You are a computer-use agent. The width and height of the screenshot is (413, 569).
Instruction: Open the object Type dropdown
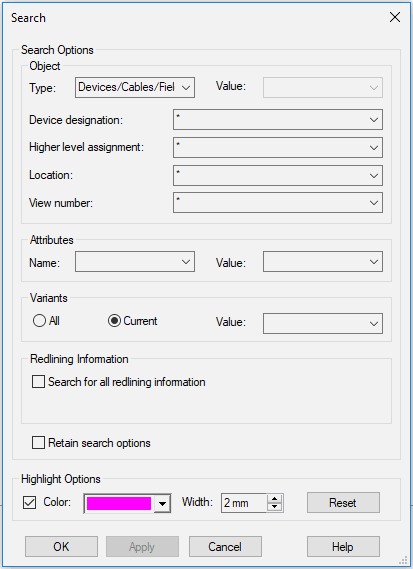click(x=135, y=87)
